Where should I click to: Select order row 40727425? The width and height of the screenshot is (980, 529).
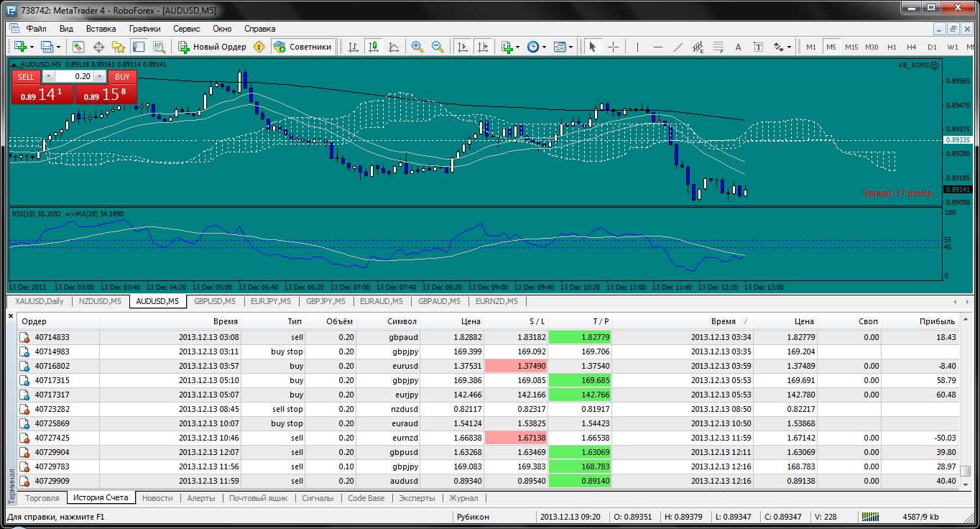coord(489,438)
